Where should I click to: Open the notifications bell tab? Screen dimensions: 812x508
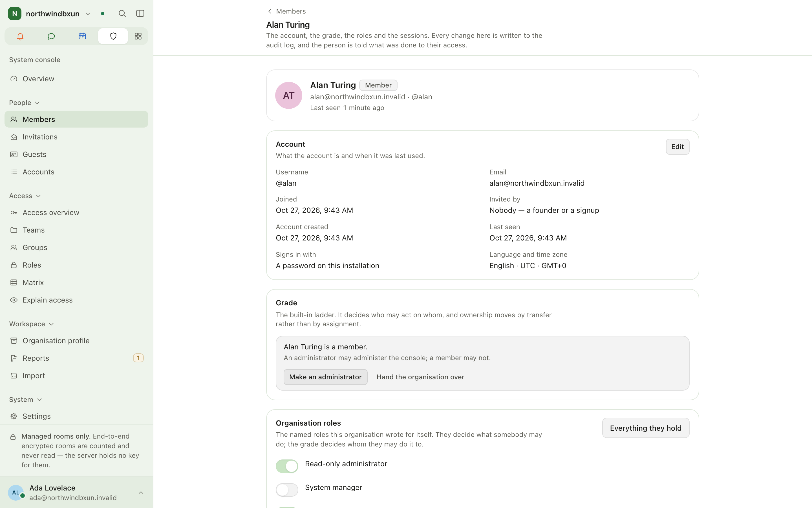(x=20, y=36)
